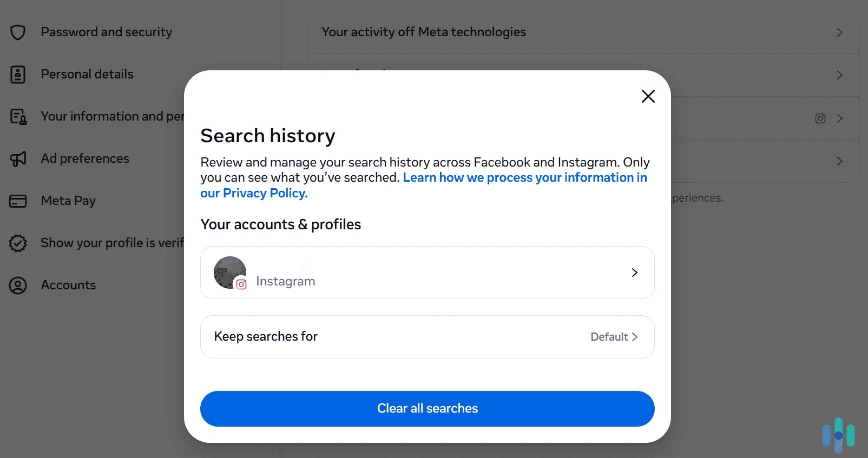Click the Instagram camera badge on the avatar
Viewport: 868px width, 458px height.
[242, 284]
